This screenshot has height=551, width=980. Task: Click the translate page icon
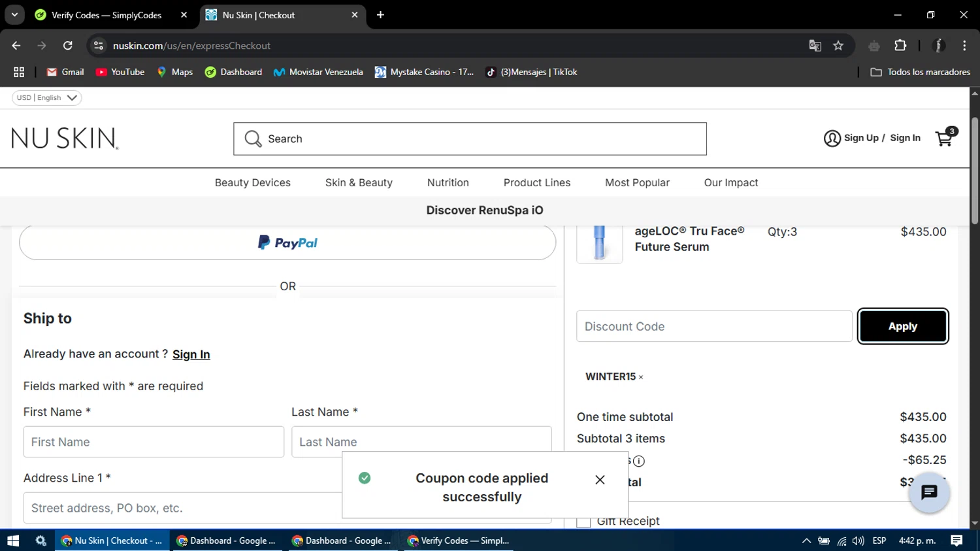point(815,46)
